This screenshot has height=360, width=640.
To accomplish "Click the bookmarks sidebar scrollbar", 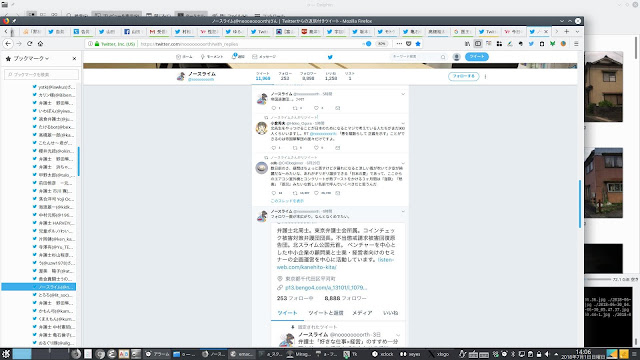I will coord(78,162).
